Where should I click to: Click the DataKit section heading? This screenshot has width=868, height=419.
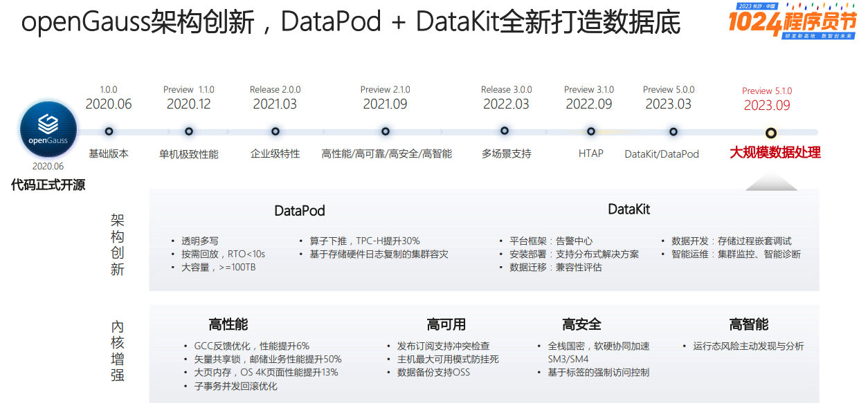tap(629, 209)
